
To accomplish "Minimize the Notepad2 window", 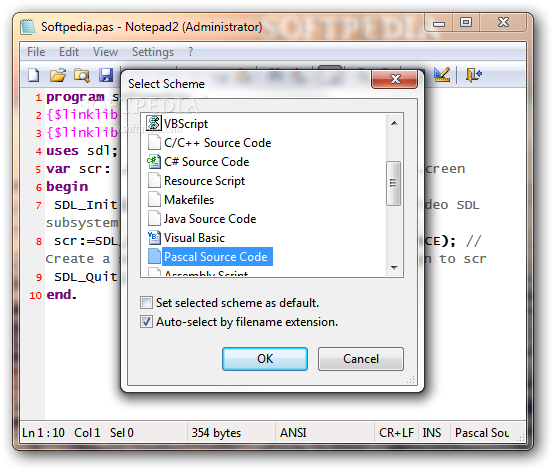I will (x=439, y=23).
